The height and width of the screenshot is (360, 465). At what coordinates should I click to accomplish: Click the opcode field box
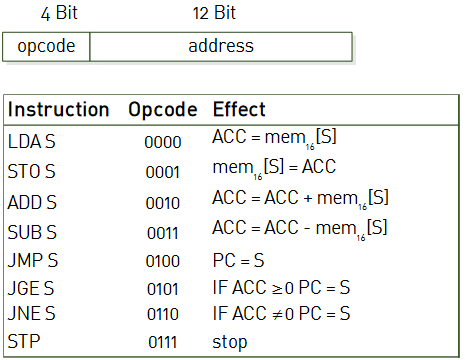pyautogui.click(x=46, y=47)
